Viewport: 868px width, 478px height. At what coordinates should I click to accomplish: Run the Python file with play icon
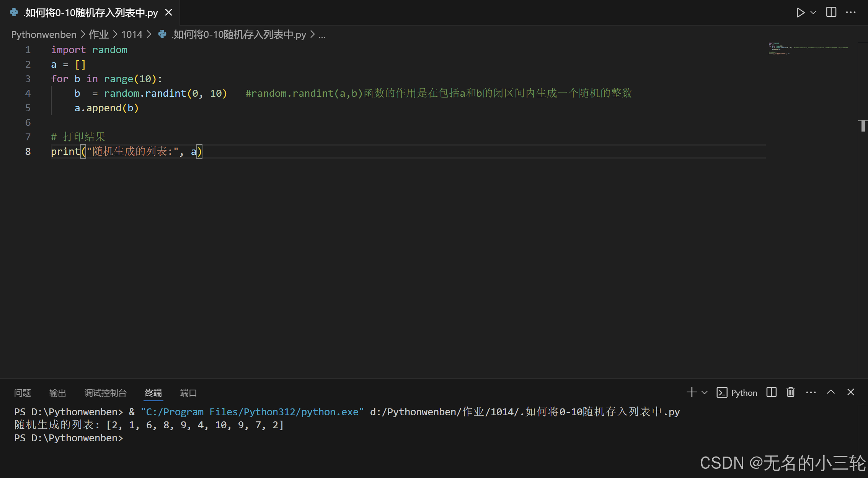800,13
